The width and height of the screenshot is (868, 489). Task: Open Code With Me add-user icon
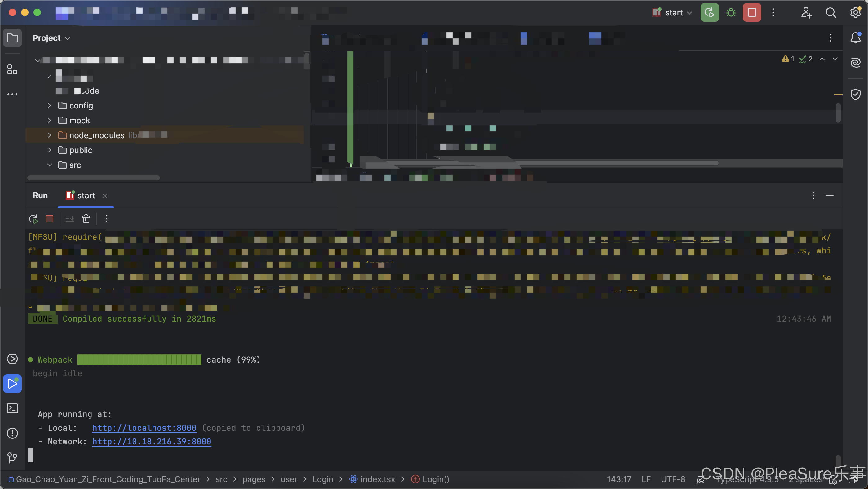tap(806, 13)
